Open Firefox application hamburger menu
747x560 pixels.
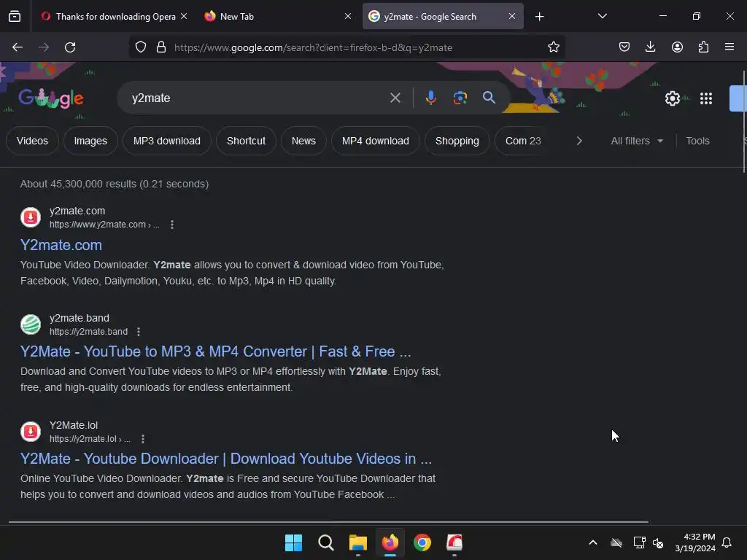click(729, 47)
